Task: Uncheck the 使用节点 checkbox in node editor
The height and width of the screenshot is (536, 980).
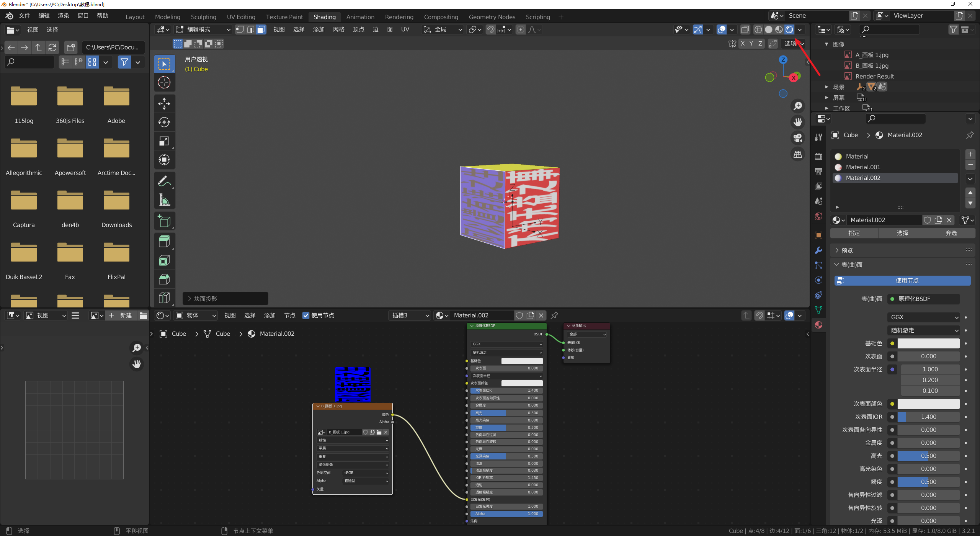Action: click(306, 315)
